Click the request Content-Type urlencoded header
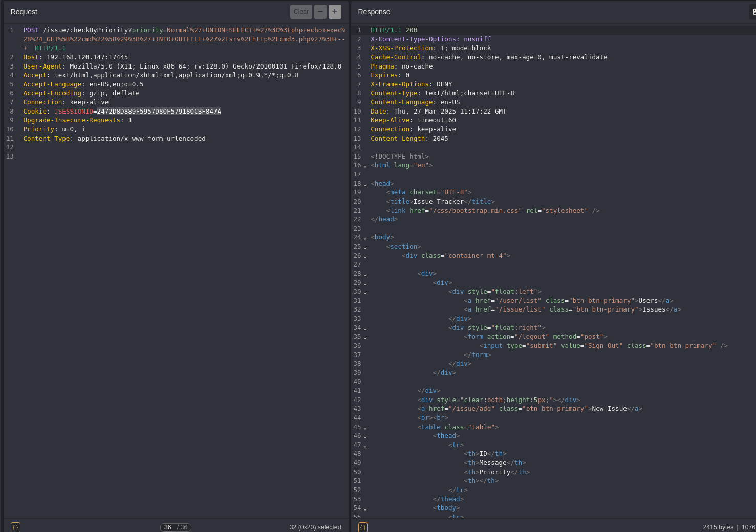 (x=114, y=139)
